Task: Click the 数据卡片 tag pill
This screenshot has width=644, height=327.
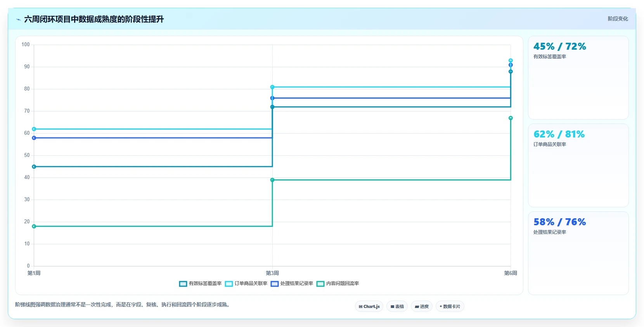Action: tap(450, 306)
